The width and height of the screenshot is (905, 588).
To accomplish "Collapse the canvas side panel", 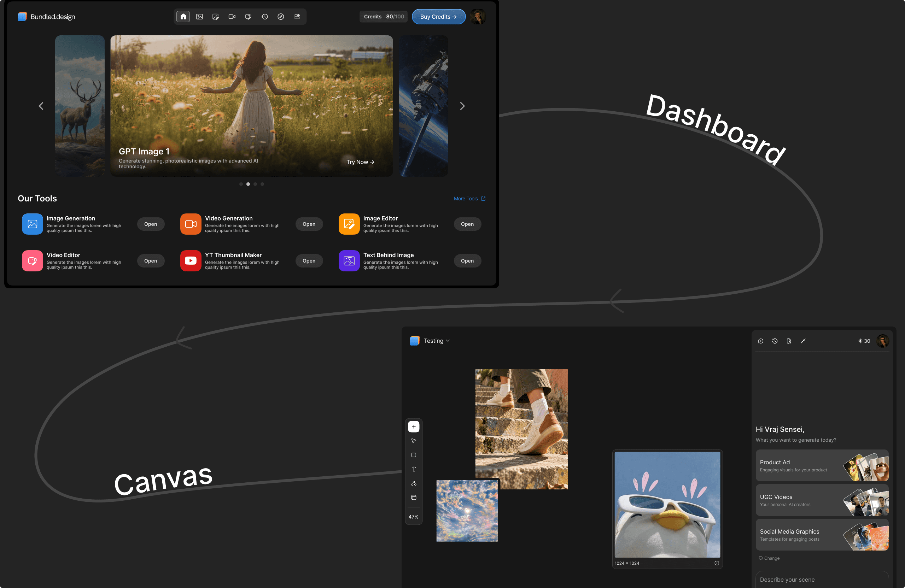I will click(x=803, y=341).
